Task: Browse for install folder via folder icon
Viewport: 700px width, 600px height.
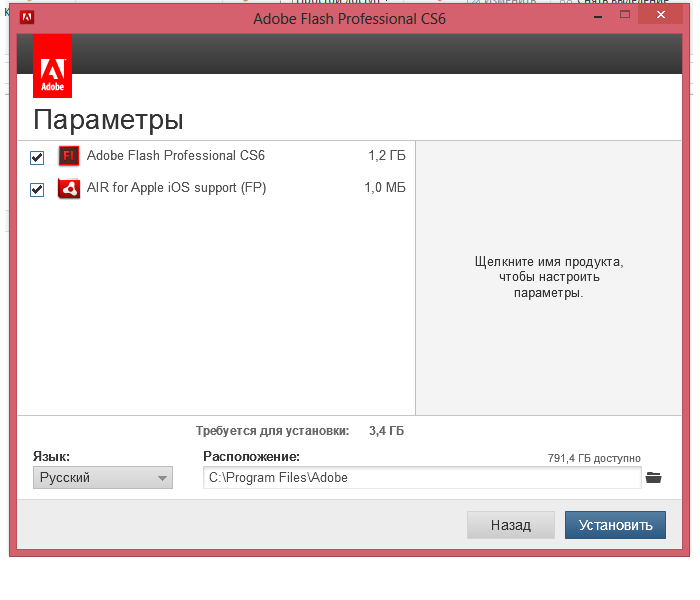Action: pos(653,478)
